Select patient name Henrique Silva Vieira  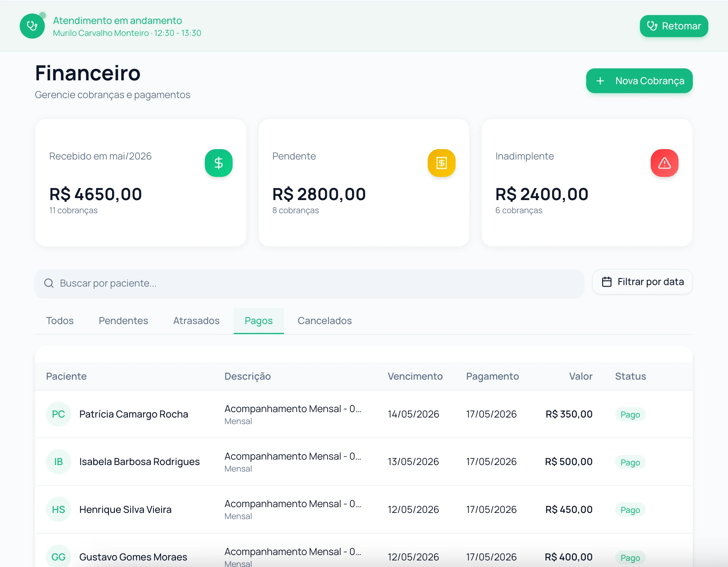click(125, 509)
